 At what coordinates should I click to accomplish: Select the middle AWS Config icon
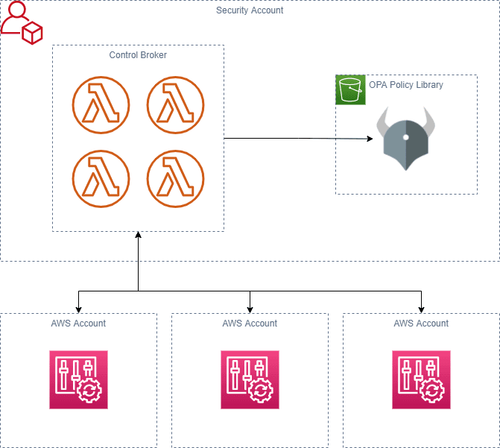pyautogui.click(x=250, y=379)
